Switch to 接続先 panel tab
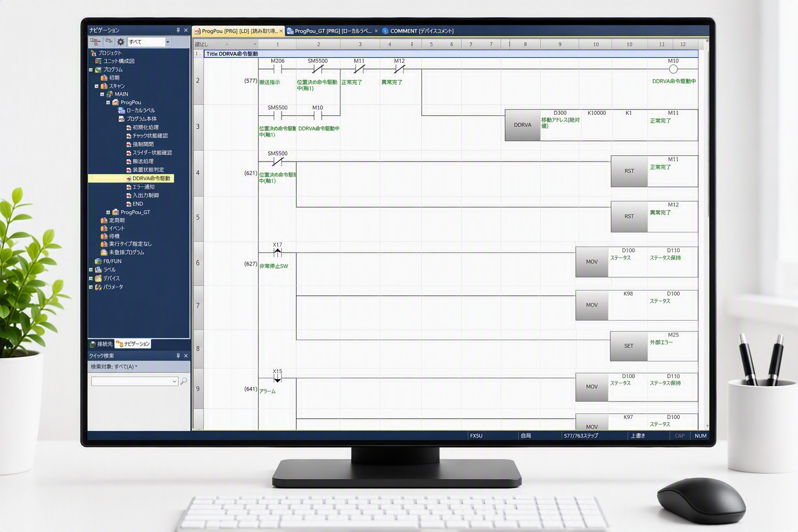 click(x=101, y=344)
